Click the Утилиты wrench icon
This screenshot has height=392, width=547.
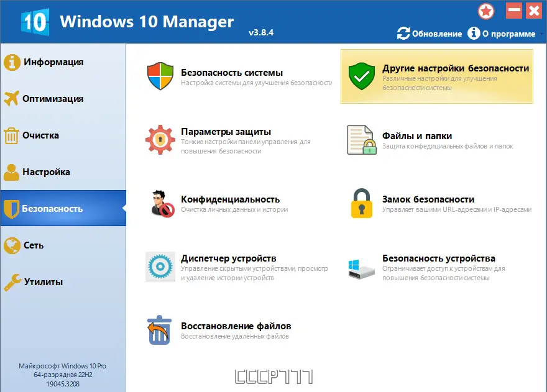[12, 282]
